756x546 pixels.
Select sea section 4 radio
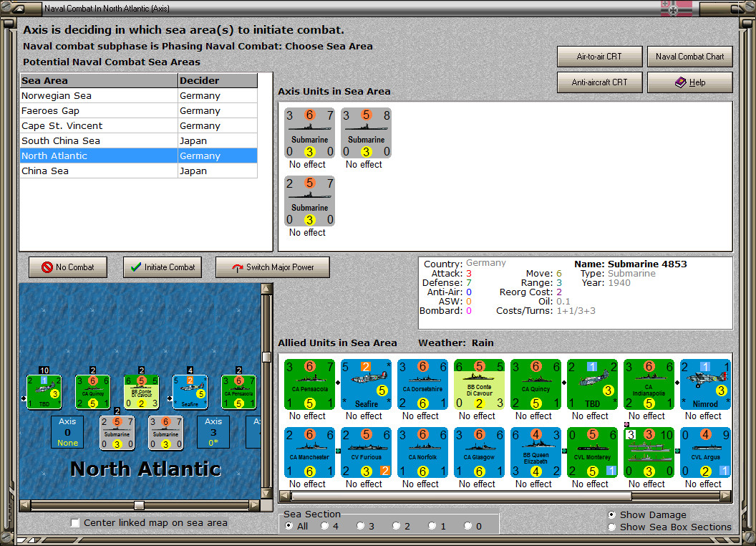coord(324,526)
